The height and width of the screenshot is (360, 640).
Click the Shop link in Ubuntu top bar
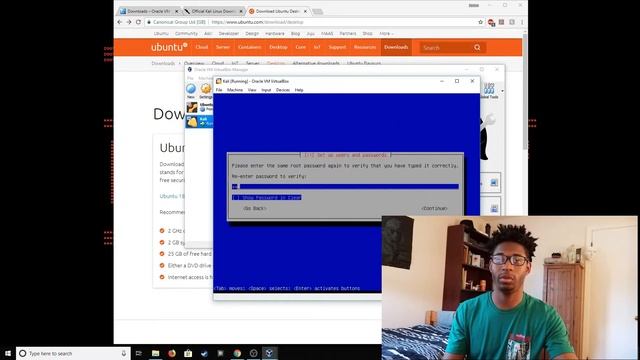[x=367, y=33]
